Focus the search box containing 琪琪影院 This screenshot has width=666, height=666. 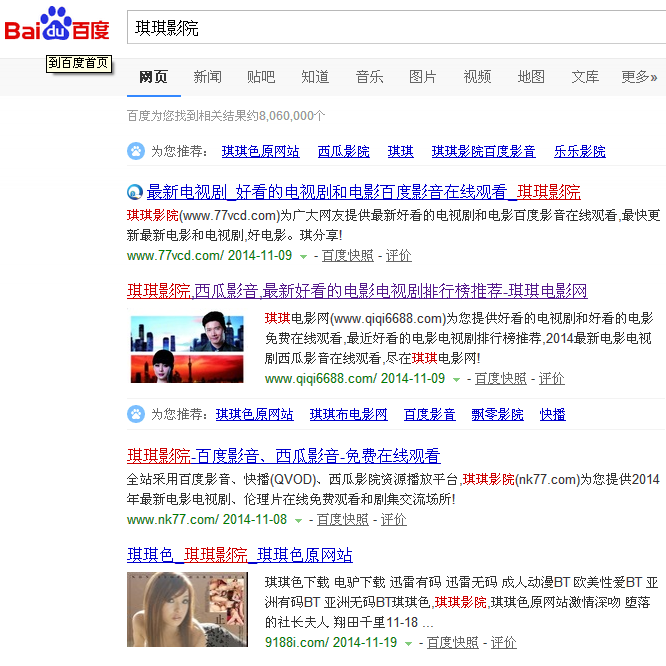point(396,28)
